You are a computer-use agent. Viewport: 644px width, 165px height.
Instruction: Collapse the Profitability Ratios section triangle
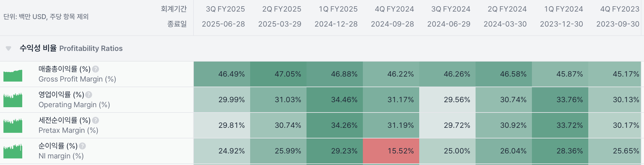tap(8, 48)
